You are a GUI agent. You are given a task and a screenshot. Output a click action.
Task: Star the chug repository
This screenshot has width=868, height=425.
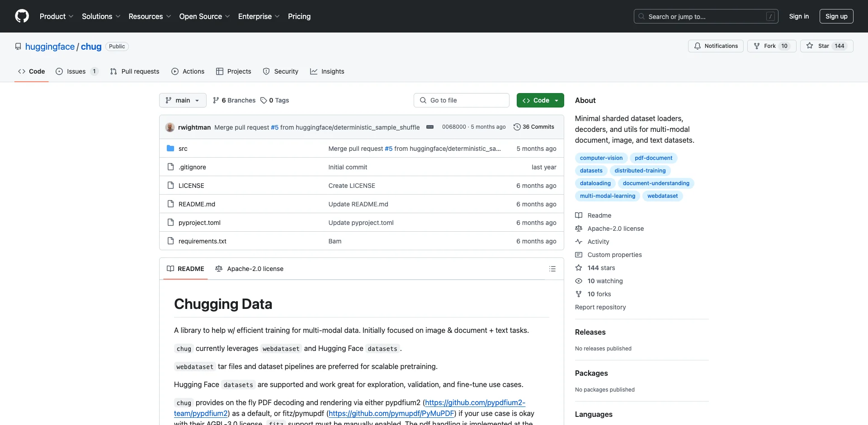(x=826, y=46)
